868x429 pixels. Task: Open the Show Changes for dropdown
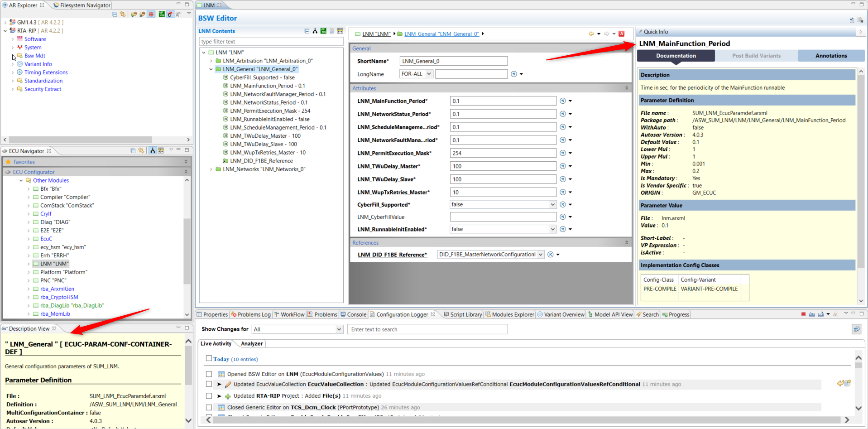click(x=297, y=329)
